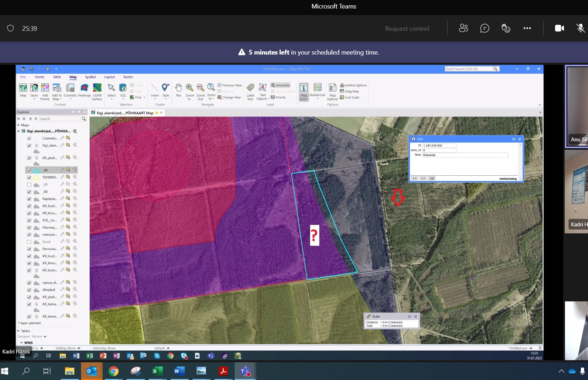Switch to the Home ribbon tab
Viewport: 588px width, 380px height.
coord(40,77)
